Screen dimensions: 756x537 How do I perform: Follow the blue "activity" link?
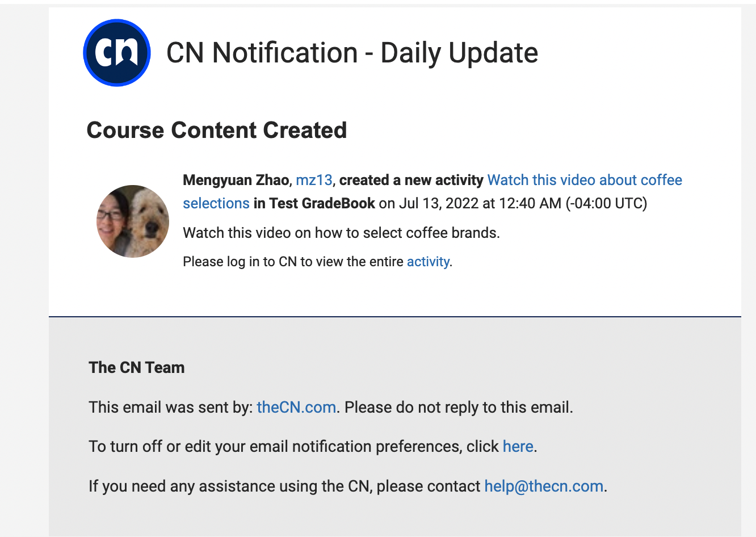coord(428,262)
